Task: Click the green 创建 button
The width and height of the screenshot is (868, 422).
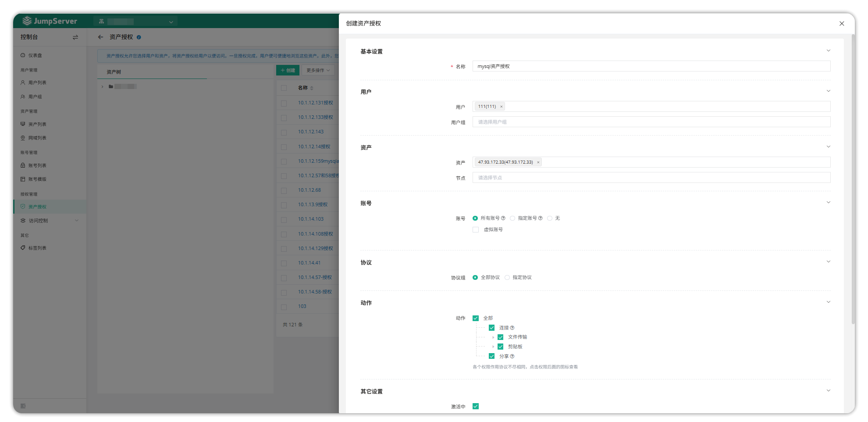Action: click(288, 70)
